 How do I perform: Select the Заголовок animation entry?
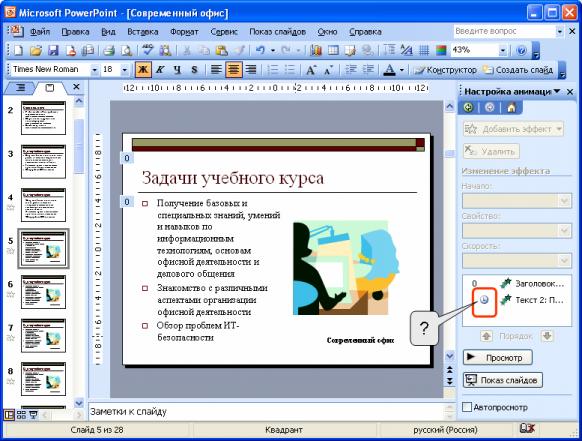pyautogui.click(x=517, y=284)
